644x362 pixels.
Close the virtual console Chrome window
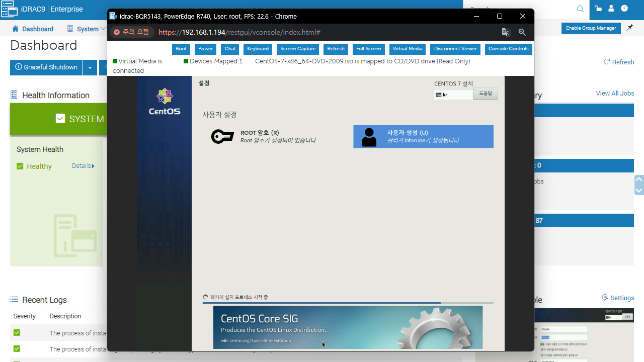coord(523,16)
